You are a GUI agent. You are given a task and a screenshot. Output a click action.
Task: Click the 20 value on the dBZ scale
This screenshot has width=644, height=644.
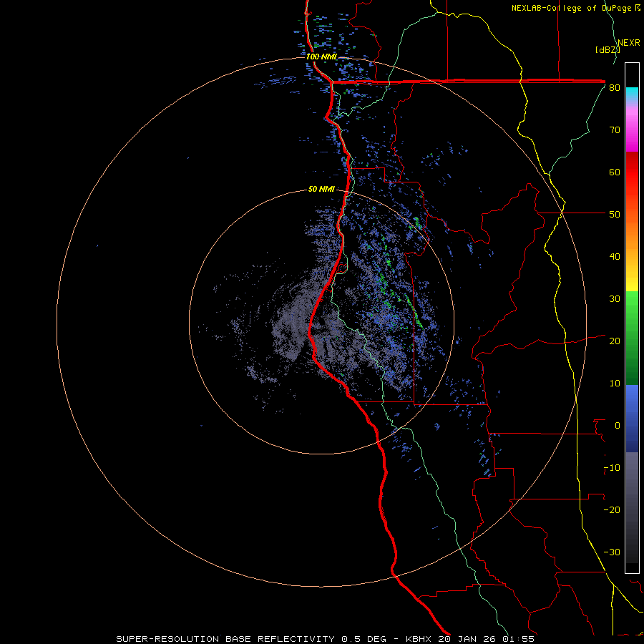point(615,341)
